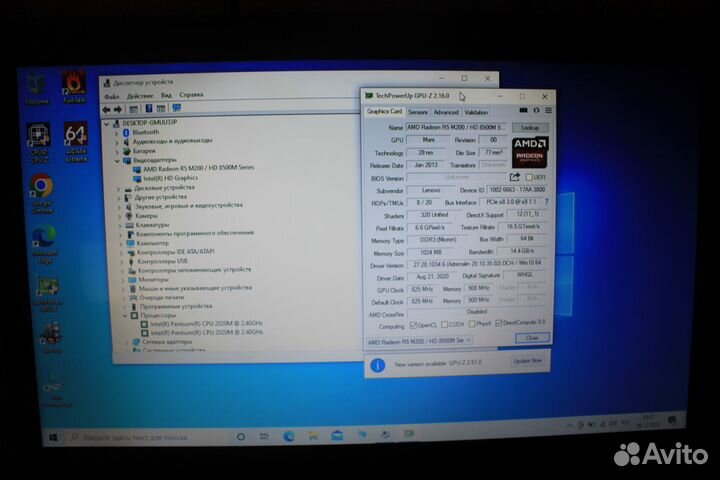Viewport: 720px width, 480px height.
Task: Click the Help icon in Device Manager toolbar
Action: tap(148, 108)
